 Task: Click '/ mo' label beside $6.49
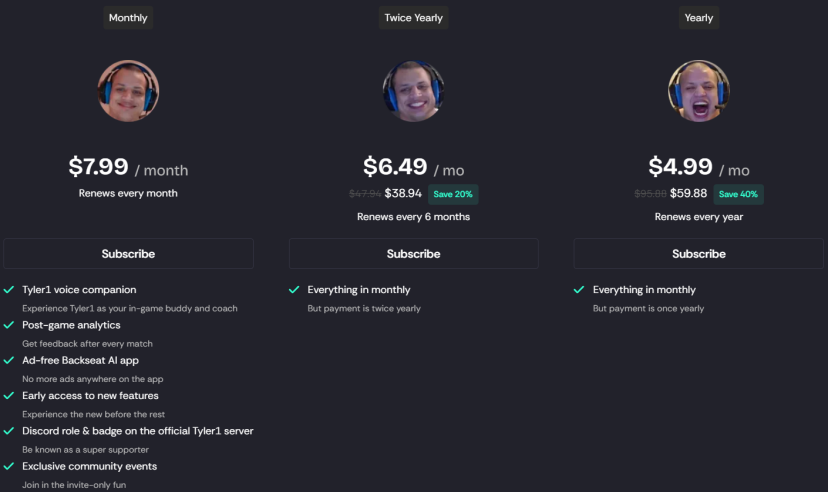[x=449, y=171]
